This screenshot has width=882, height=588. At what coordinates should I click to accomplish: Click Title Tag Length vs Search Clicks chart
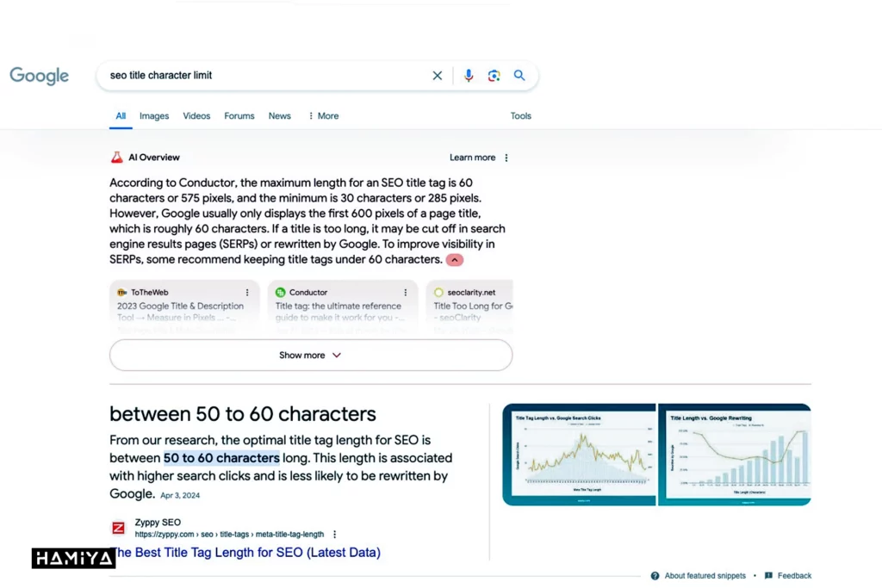click(580, 455)
